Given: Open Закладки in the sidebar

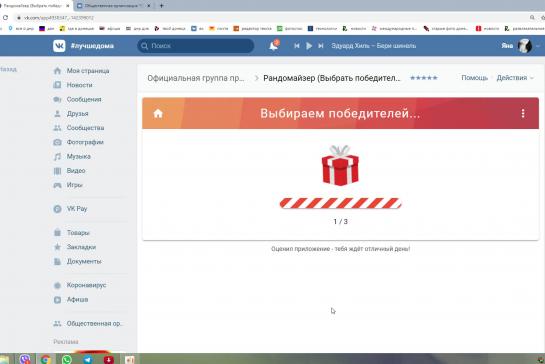Looking at the screenshot, I should (81, 247).
